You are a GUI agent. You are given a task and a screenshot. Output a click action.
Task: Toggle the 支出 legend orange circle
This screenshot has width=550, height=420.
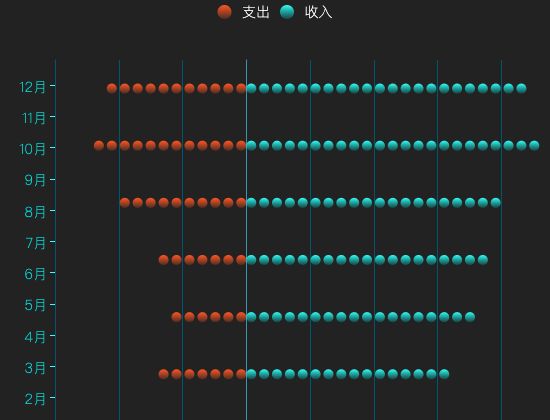pos(224,12)
